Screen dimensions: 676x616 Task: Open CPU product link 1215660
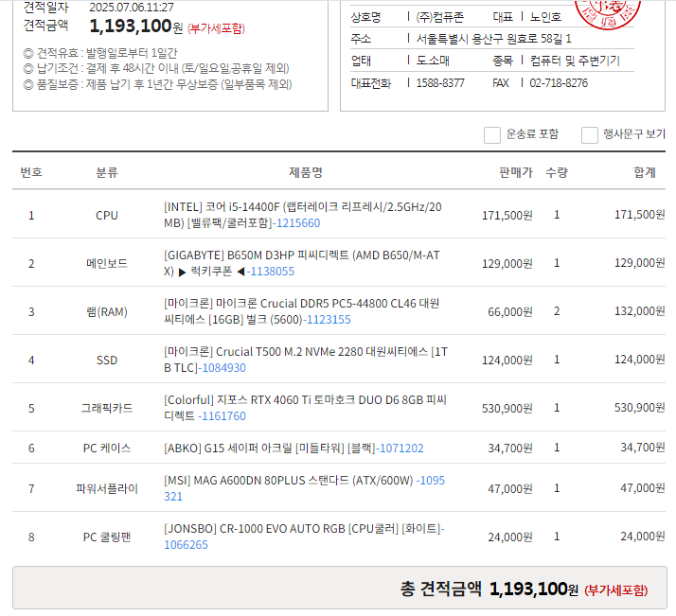click(x=298, y=223)
